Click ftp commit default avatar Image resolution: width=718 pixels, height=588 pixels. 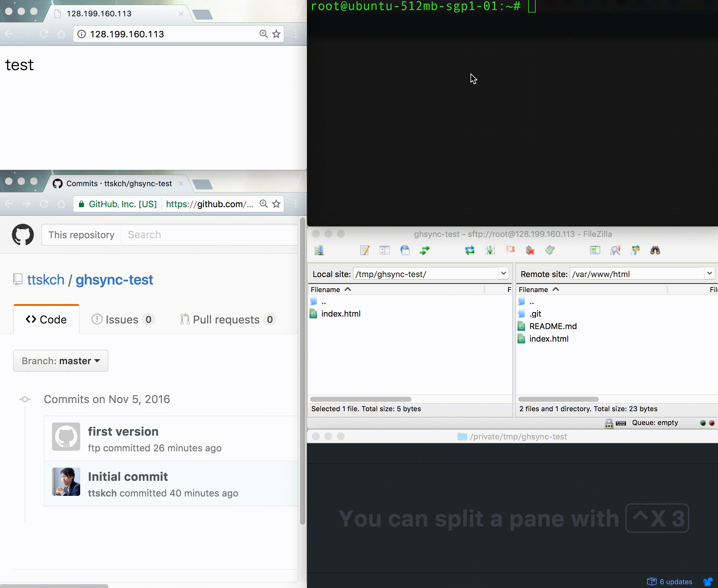tap(66, 437)
